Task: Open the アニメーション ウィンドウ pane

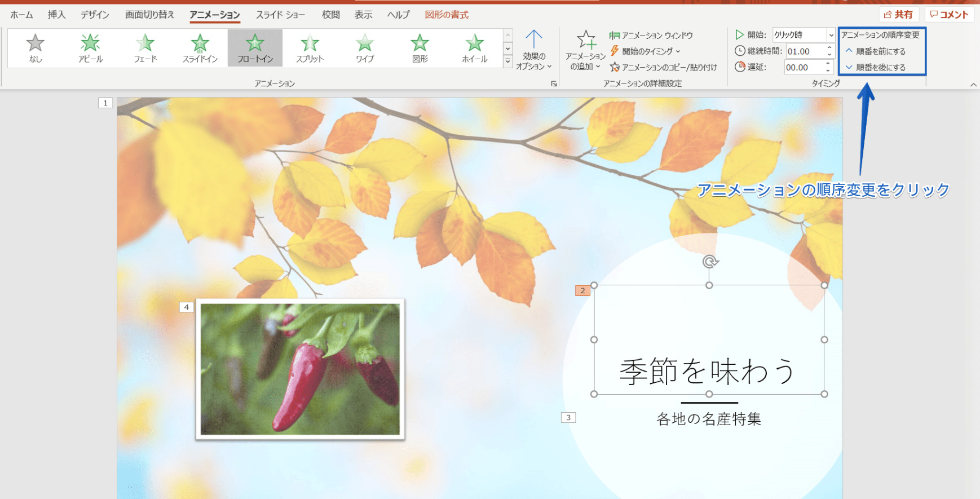Action: (x=651, y=35)
